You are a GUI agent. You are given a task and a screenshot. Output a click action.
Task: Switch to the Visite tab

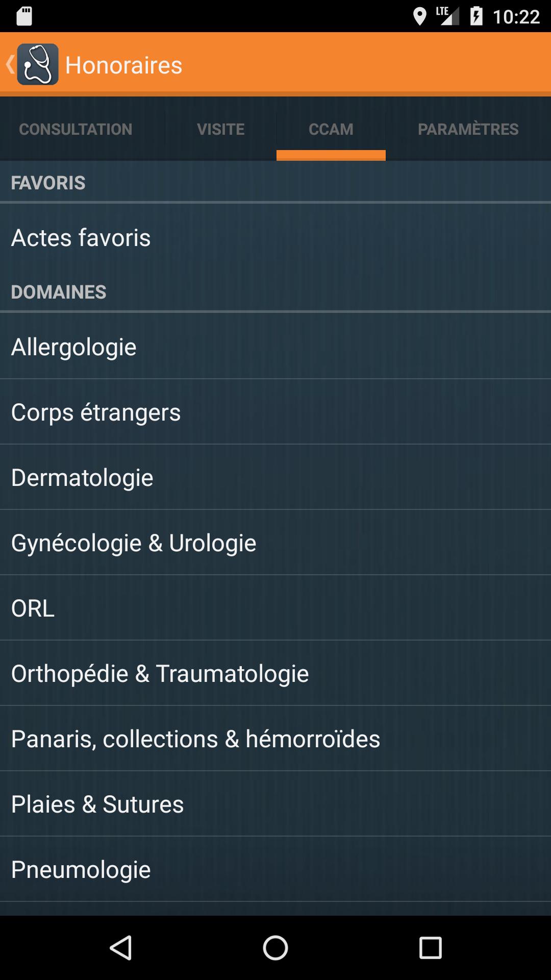[221, 129]
